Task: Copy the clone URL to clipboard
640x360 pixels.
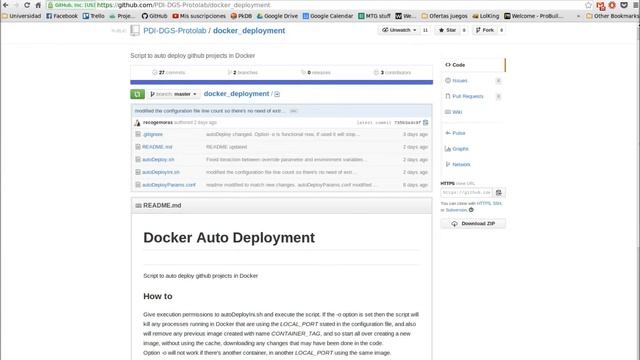Action: pos(499,192)
